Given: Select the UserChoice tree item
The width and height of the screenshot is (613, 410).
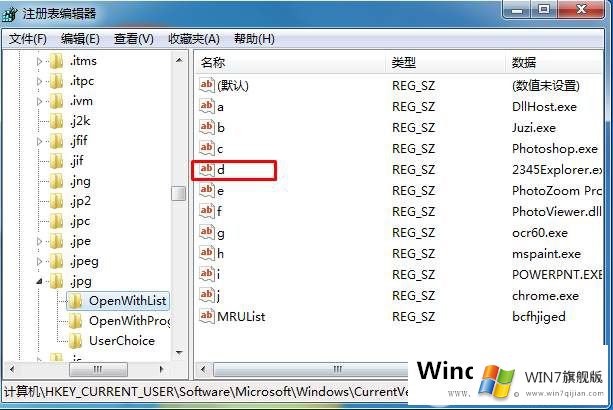Looking at the screenshot, I should (122, 341).
